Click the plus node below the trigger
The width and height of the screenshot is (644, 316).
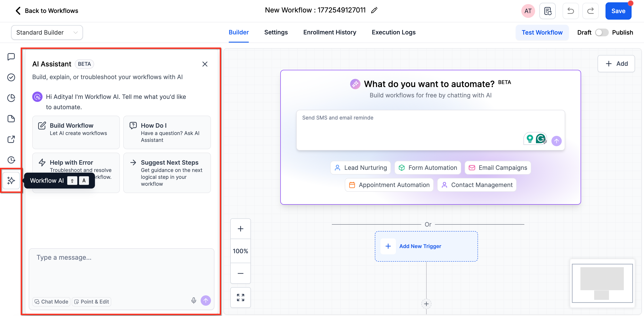pyautogui.click(x=426, y=304)
